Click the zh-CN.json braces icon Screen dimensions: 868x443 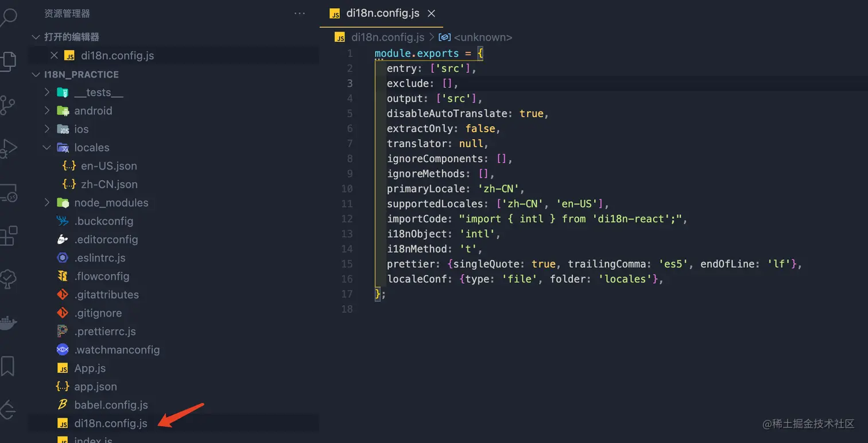[69, 184]
